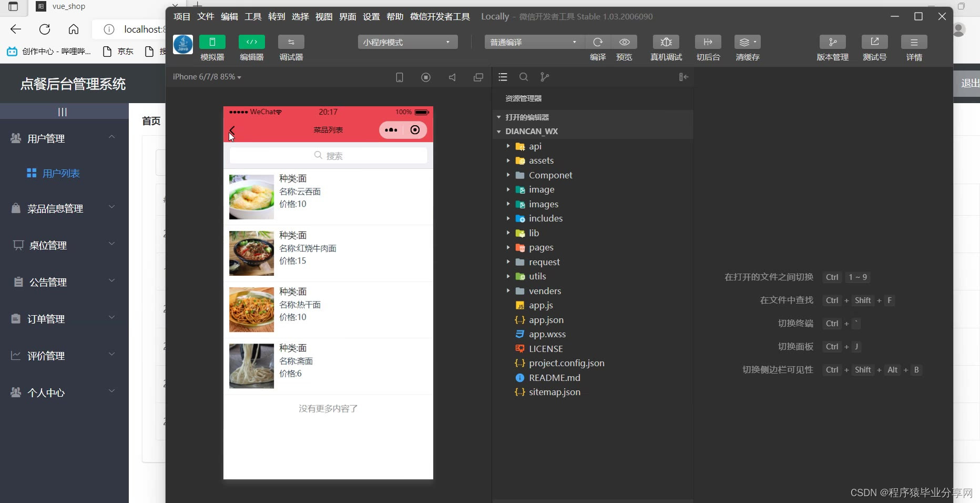
Task: Collapse 用户管理 in admin sidebar
Action: pos(64,138)
